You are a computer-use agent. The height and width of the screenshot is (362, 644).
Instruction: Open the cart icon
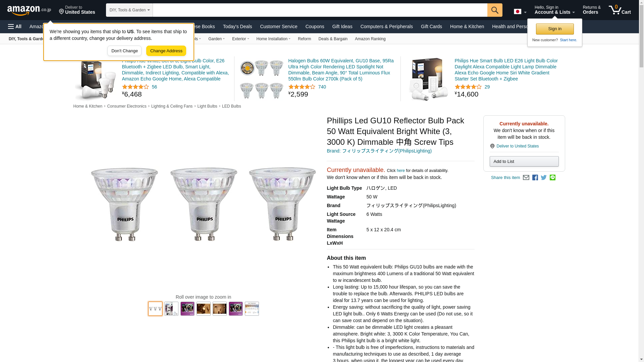tap(620, 10)
